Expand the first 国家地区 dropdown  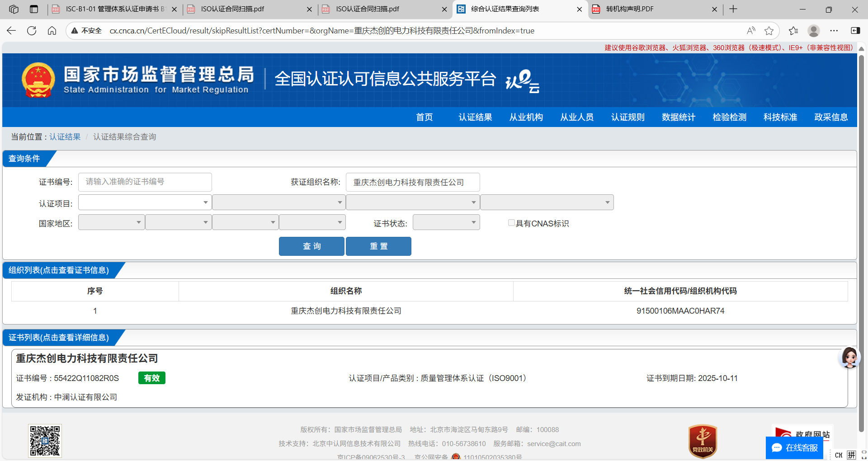111,222
